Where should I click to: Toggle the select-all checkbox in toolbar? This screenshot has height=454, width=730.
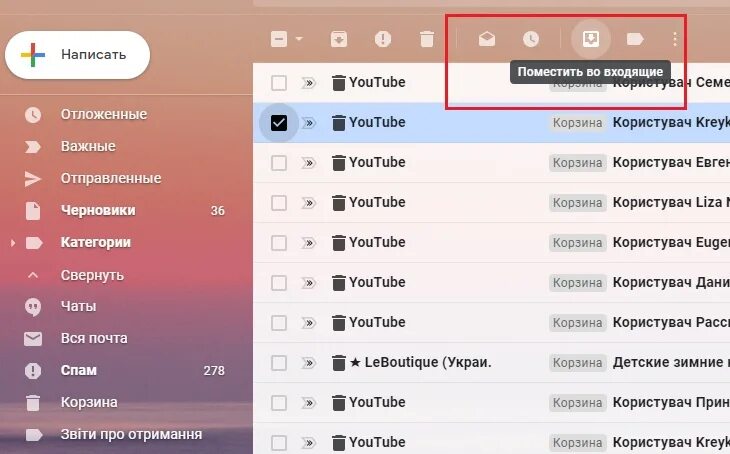(x=279, y=39)
